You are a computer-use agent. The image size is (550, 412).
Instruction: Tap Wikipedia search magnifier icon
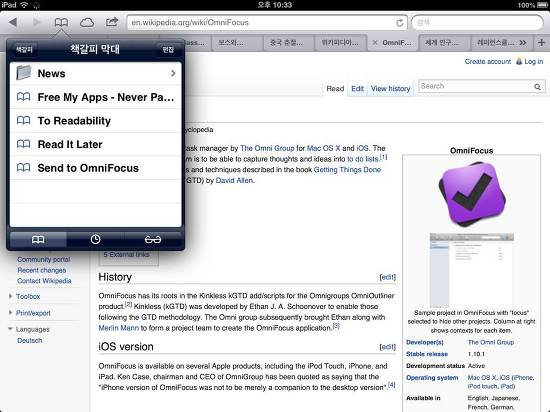(537, 87)
